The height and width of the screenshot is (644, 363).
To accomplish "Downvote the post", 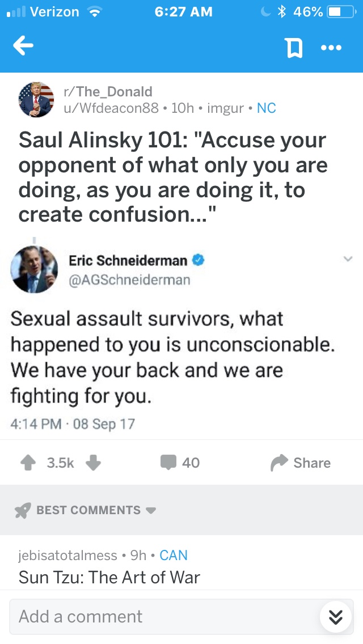I will point(93,463).
